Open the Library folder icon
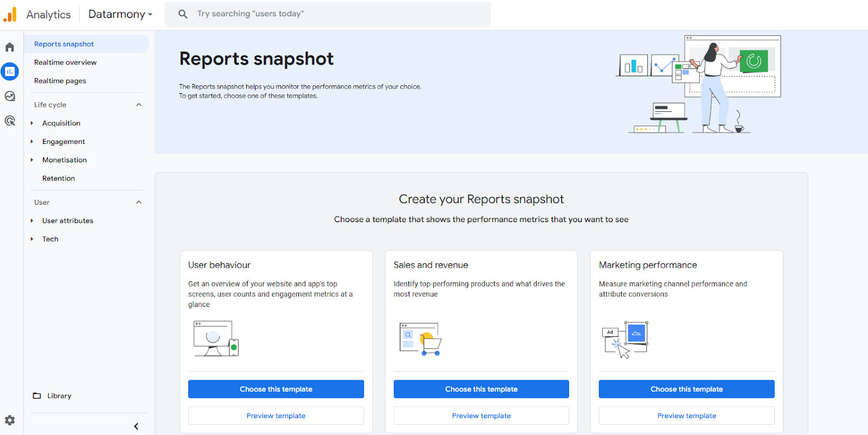 pos(37,396)
